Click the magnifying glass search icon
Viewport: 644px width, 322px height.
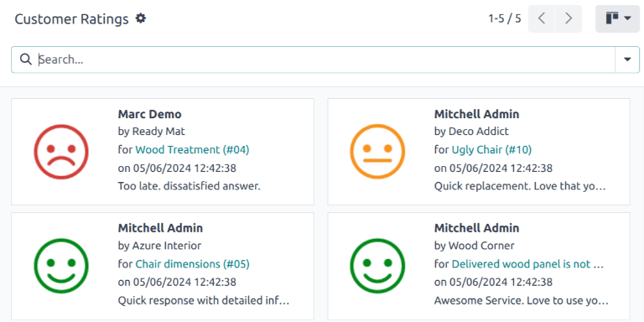point(26,60)
